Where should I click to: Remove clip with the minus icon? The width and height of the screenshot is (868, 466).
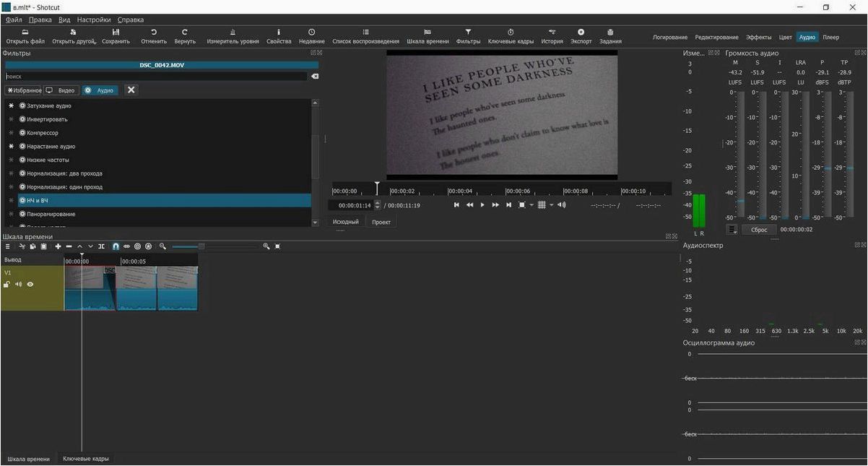click(69, 246)
